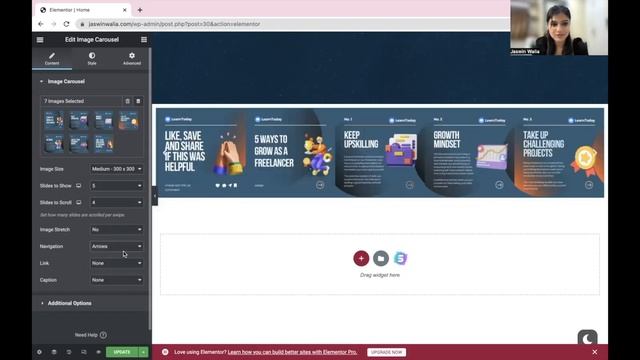Collapse the Image Carousel section
The width and height of the screenshot is (640, 360).
pos(91,82)
